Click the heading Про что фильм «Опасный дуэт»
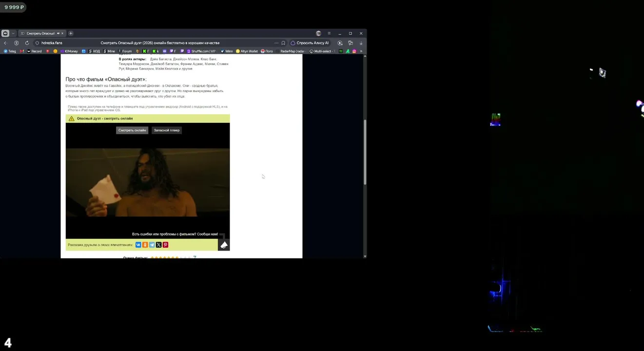This screenshot has height=351, width=644. [106, 79]
